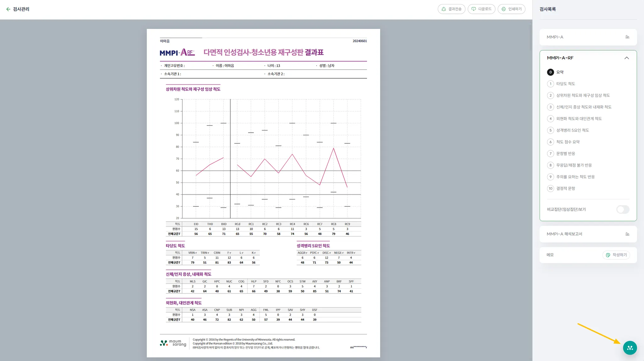The image size is (644, 361).
Task: Click the 결과전송 send-result button
Action: tap(451, 9)
